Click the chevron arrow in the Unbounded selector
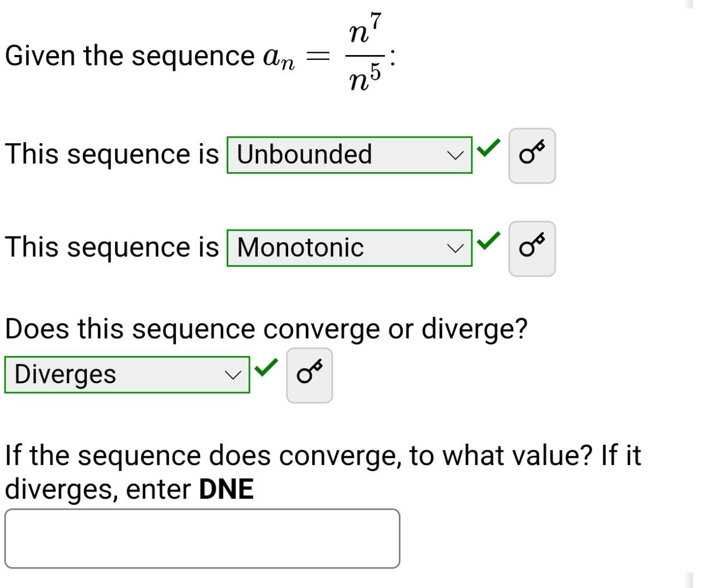Viewport: 710px width, 588px height. point(455,156)
